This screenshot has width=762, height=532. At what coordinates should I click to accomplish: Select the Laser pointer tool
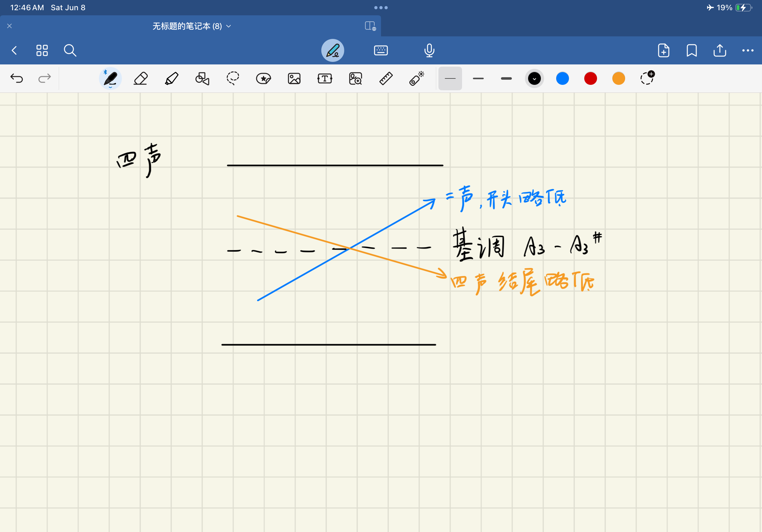[416, 78]
